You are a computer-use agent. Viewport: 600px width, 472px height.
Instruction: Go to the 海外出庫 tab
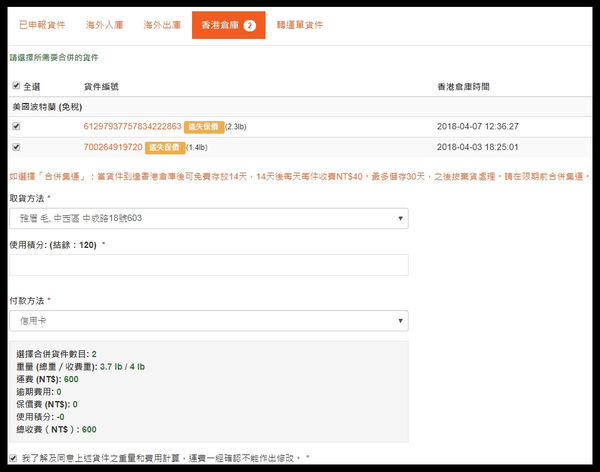162,24
